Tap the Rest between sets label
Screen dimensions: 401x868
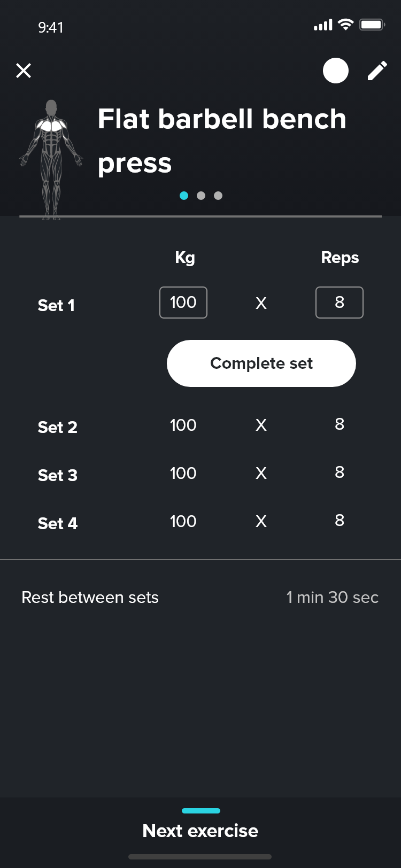coord(90,598)
